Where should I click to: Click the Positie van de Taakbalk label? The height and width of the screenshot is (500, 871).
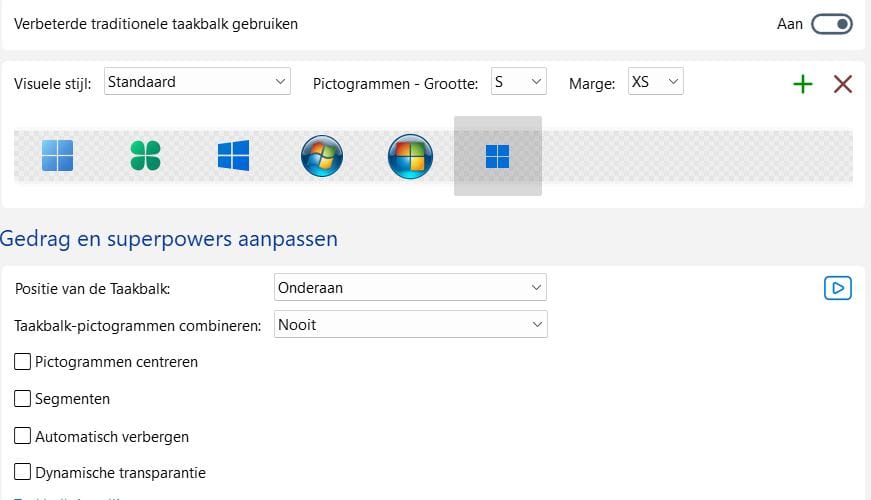pyautogui.click(x=93, y=289)
